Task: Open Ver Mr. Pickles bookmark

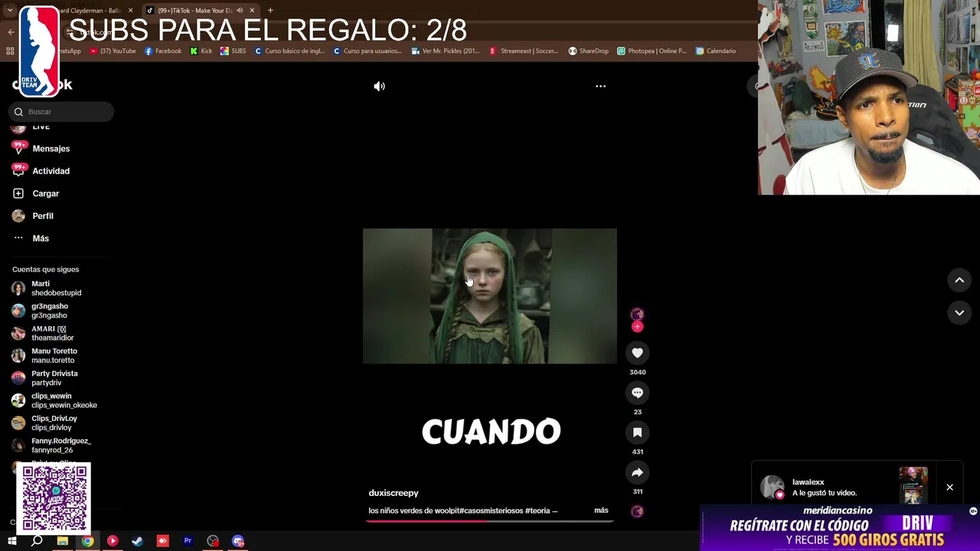Action: [x=445, y=51]
